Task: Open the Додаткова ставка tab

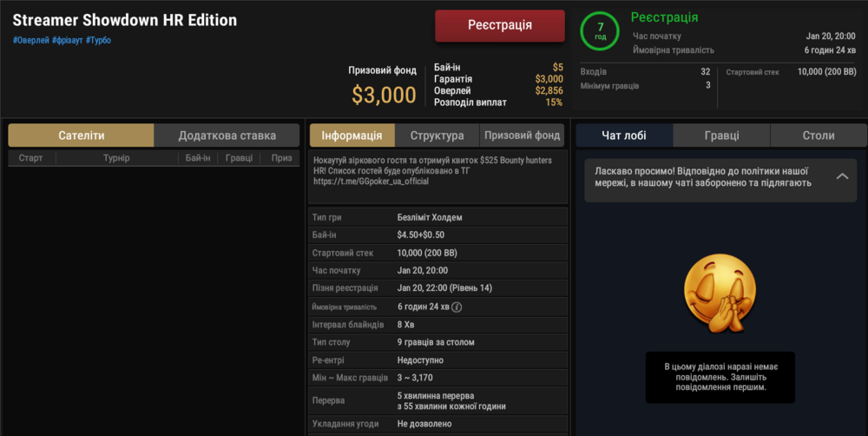Action: (227, 135)
